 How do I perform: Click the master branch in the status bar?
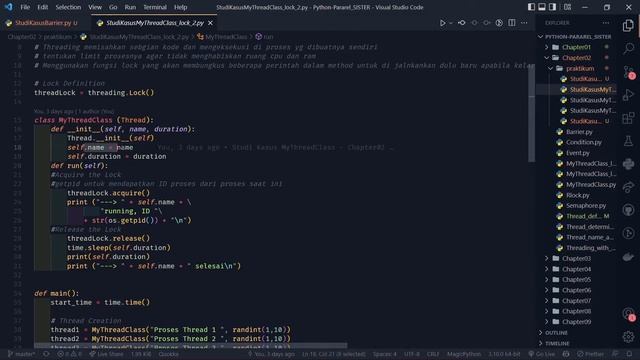tap(22, 354)
